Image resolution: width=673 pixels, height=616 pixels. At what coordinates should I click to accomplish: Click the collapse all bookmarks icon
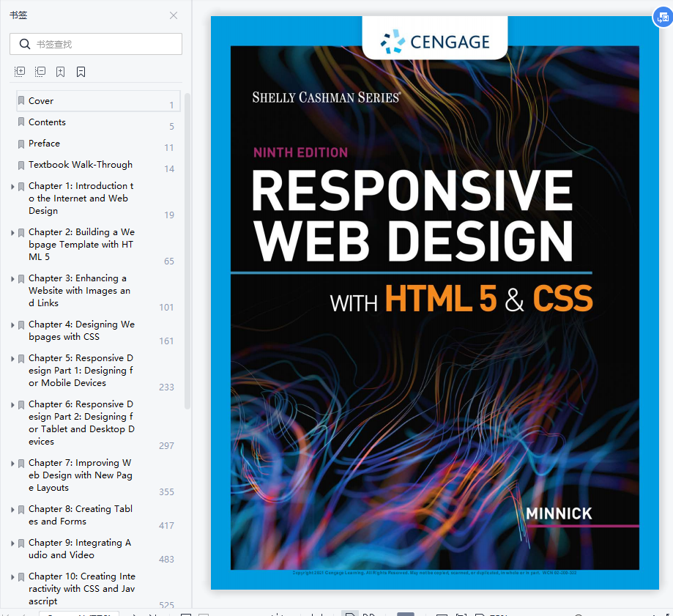coord(40,72)
